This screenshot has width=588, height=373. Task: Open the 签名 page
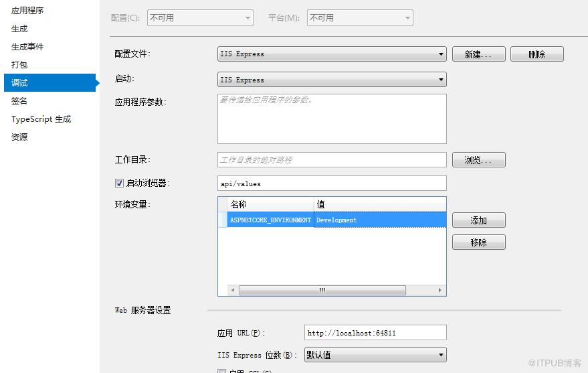[x=19, y=100]
